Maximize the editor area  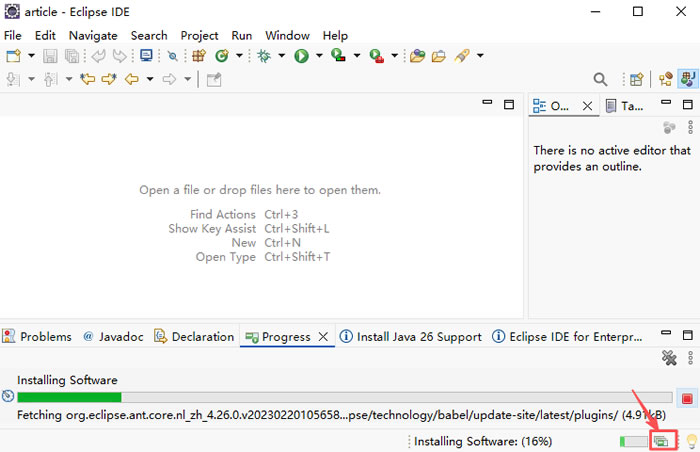tap(509, 104)
